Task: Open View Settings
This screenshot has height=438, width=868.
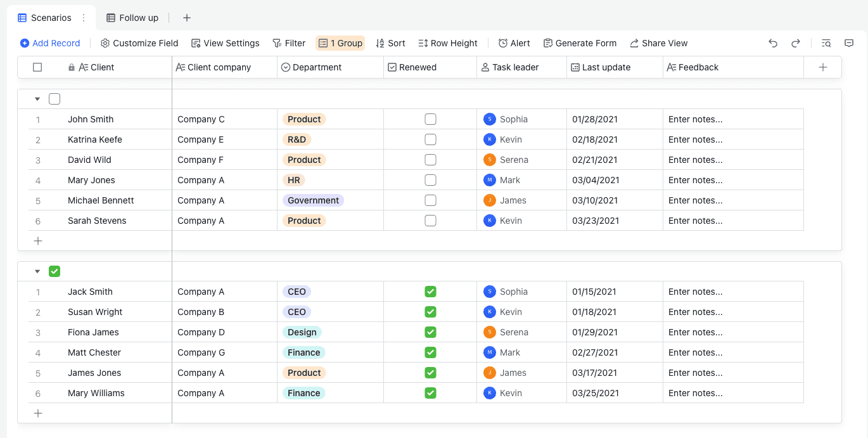Action: click(226, 43)
